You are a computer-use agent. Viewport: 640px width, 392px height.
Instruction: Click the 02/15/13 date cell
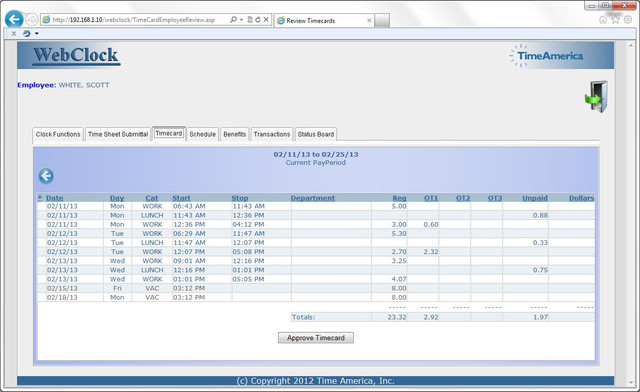coord(62,288)
